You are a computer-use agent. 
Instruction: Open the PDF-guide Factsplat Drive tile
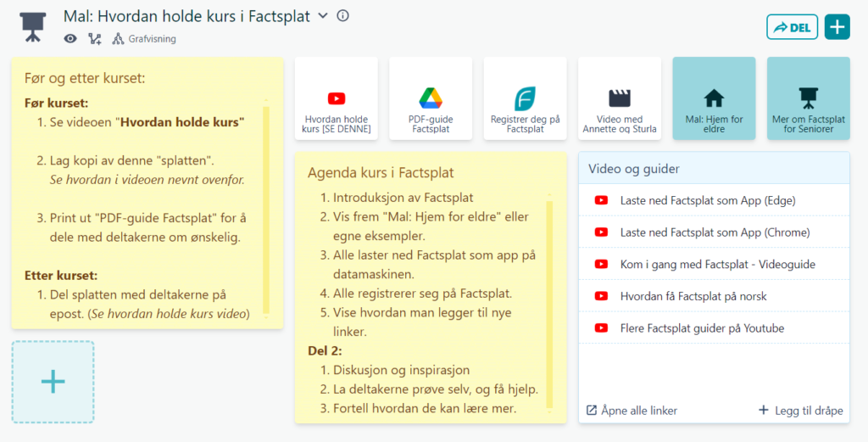point(431,100)
